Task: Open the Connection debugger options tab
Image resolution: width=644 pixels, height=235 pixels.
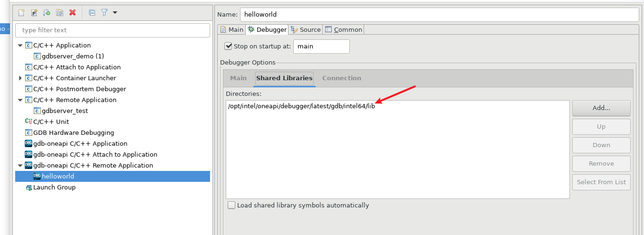Action: [341, 78]
